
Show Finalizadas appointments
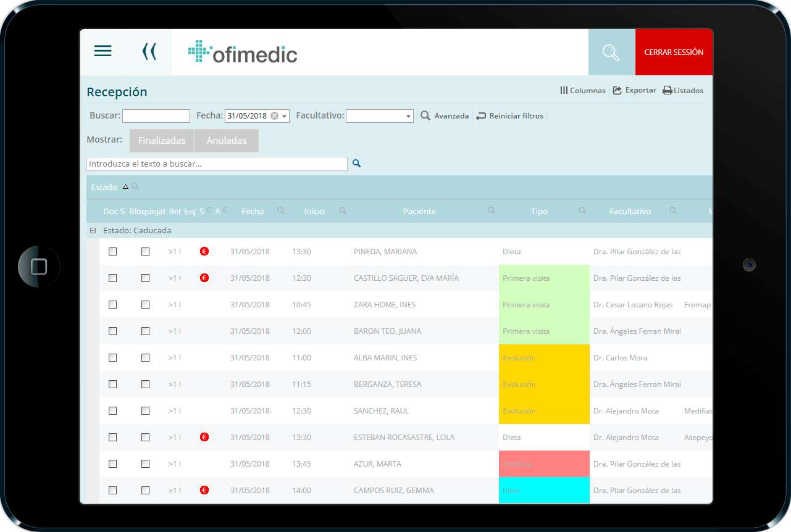click(x=162, y=141)
